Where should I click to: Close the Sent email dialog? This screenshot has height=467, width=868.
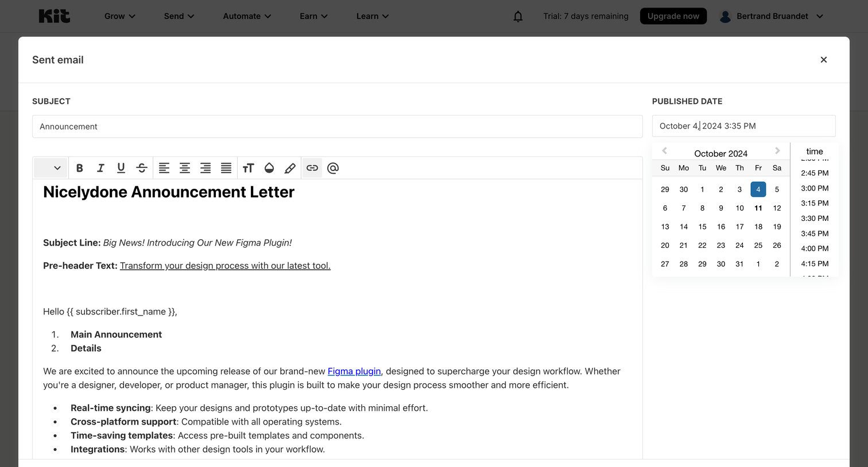click(x=824, y=60)
